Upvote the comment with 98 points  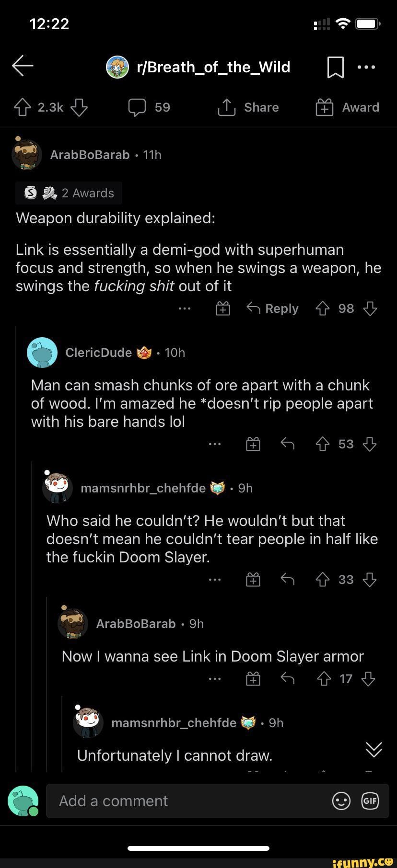coord(323,308)
